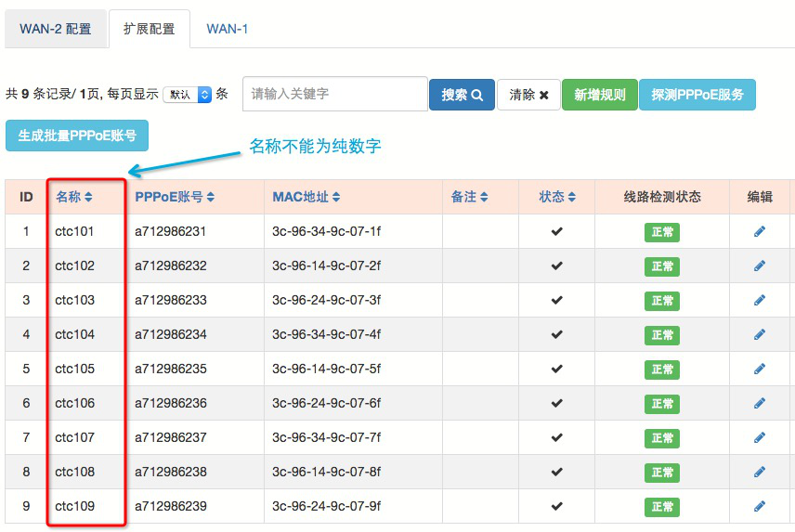Click the keyword search input field
The image size is (795, 532).
(334, 94)
